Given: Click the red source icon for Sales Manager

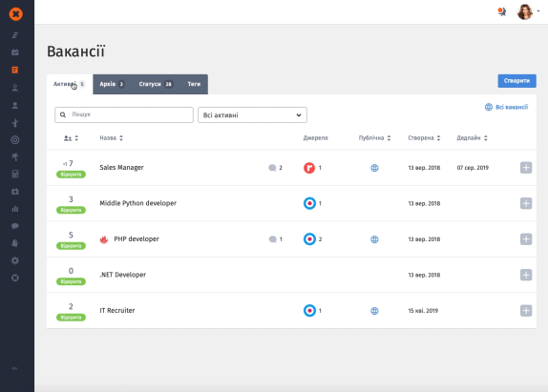Looking at the screenshot, I should click(309, 168).
